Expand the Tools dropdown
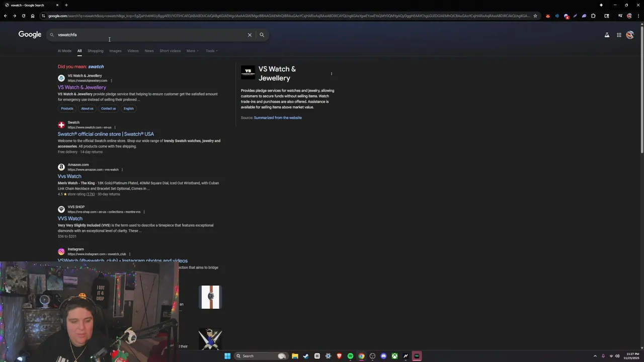644x362 pixels. pos(211,51)
